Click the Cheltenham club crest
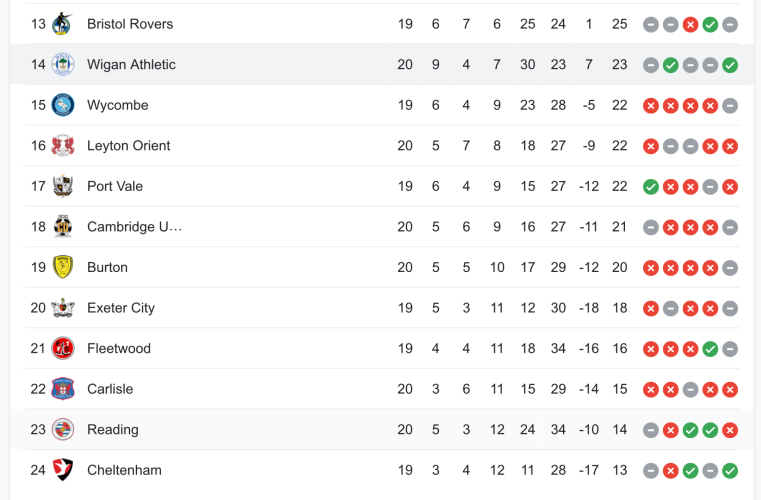This screenshot has height=500, width=761. point(63,470)
